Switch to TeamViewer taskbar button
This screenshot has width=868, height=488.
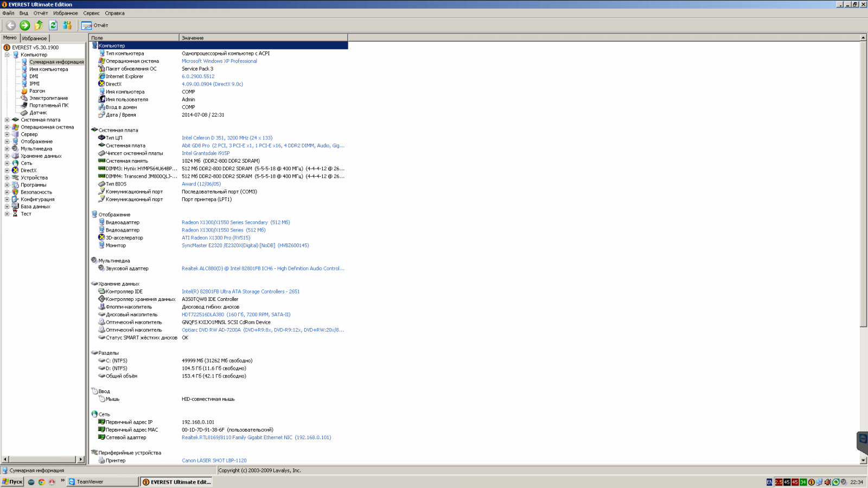[103, 481]
